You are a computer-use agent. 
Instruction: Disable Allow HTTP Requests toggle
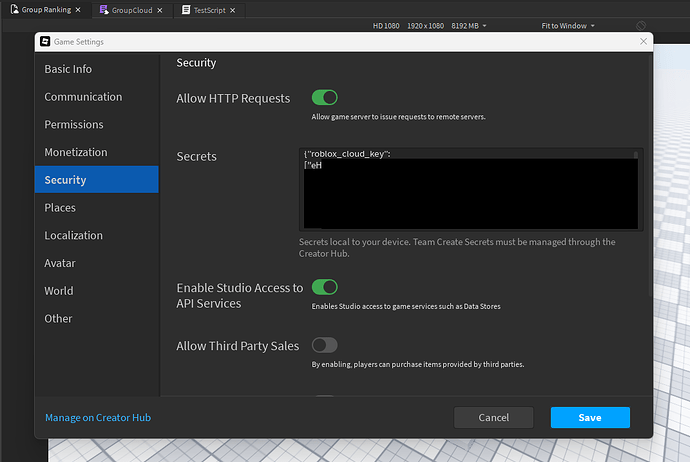pos(325,98)
